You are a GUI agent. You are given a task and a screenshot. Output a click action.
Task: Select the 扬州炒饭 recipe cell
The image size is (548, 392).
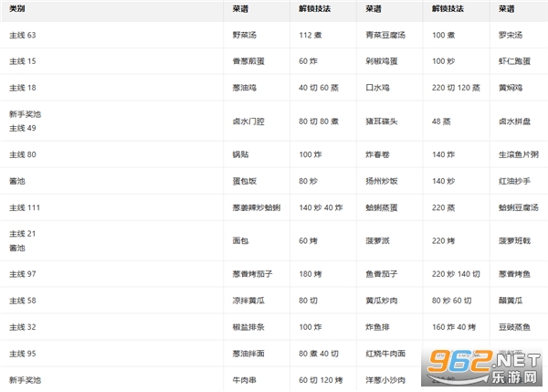coord(380,181)
